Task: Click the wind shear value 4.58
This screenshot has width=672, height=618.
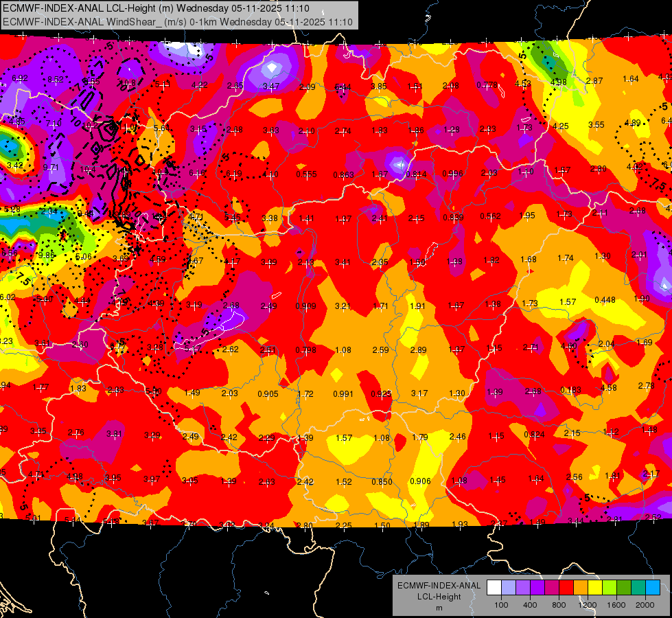Action: (x=609, y=388)
